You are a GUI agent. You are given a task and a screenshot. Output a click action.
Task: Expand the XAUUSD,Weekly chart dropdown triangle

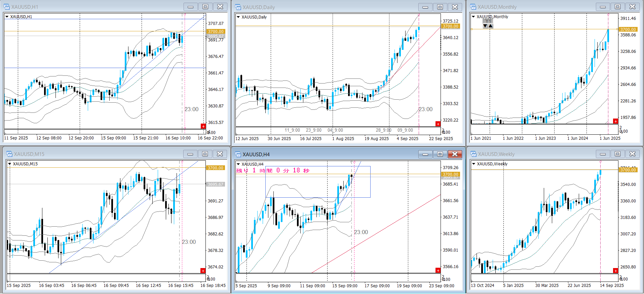coord(473,164)
